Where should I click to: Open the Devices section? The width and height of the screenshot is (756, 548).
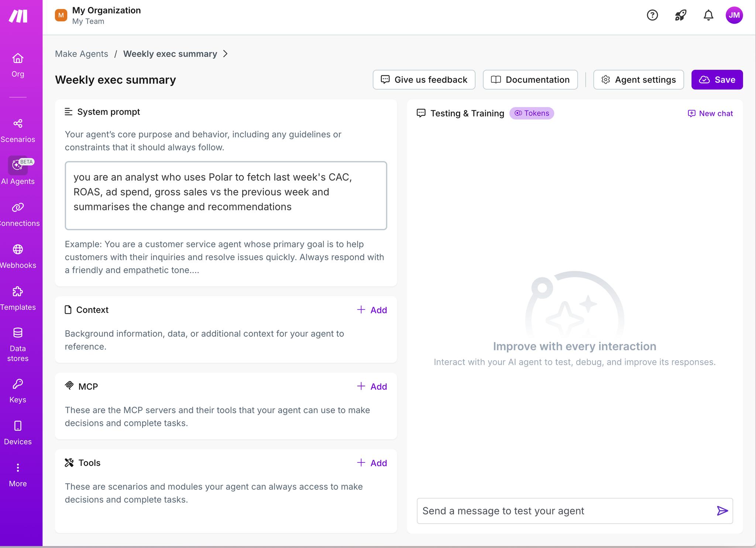point(18,433)
